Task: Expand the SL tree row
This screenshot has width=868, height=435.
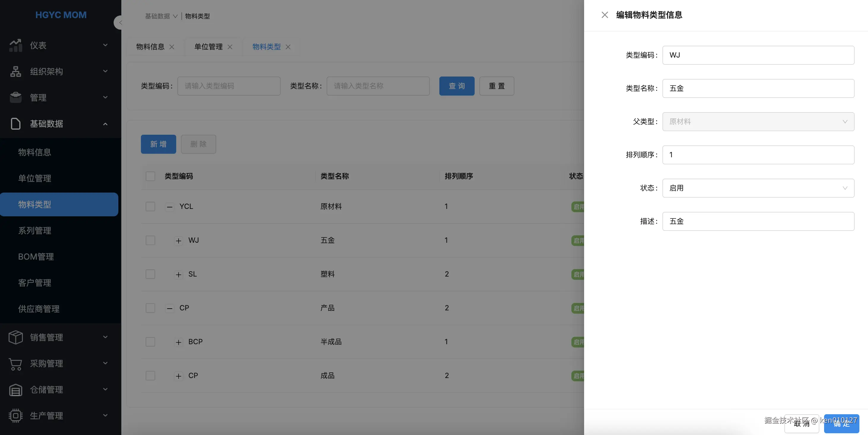Action: pos(179,274)
